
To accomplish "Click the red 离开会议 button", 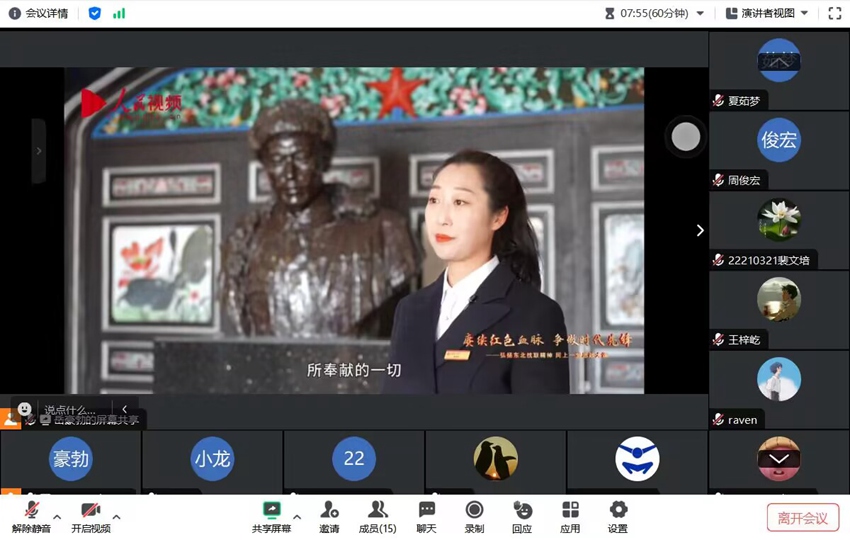I will click(x=802, y=517).
